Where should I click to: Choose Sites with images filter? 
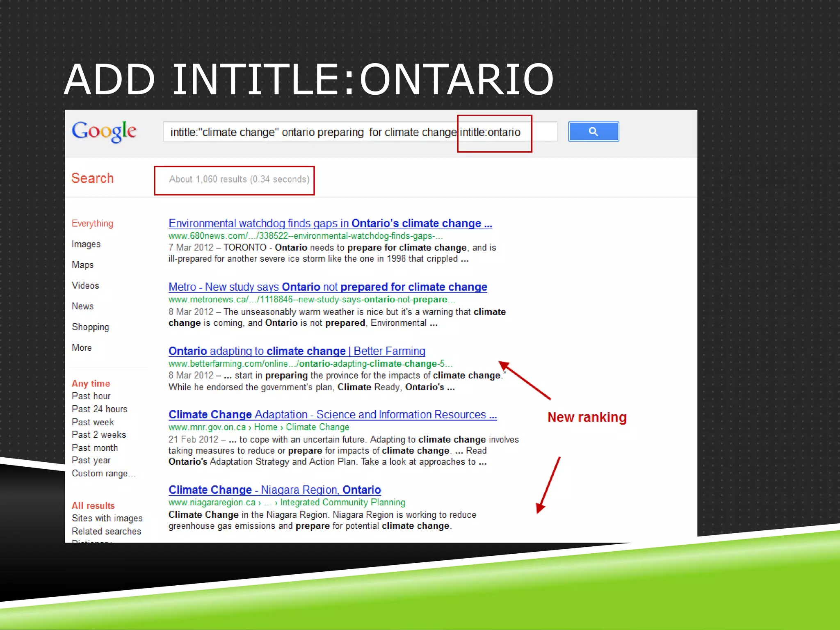point(107,518)
